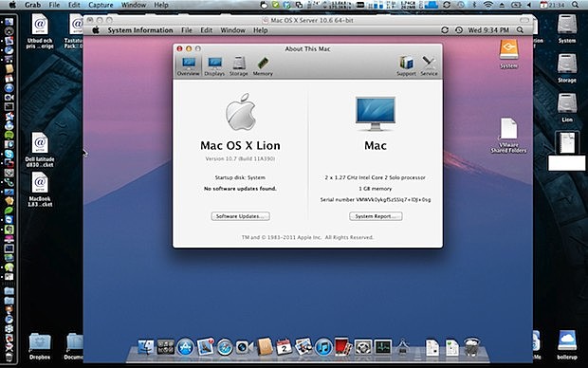Click the sync icon in the guest menu bar
588x368 pixels.
(x=445, y=30)
